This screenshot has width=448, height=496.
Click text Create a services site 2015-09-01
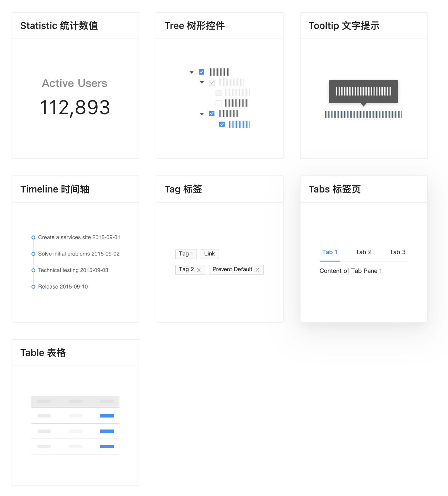(x=79, y=237)
